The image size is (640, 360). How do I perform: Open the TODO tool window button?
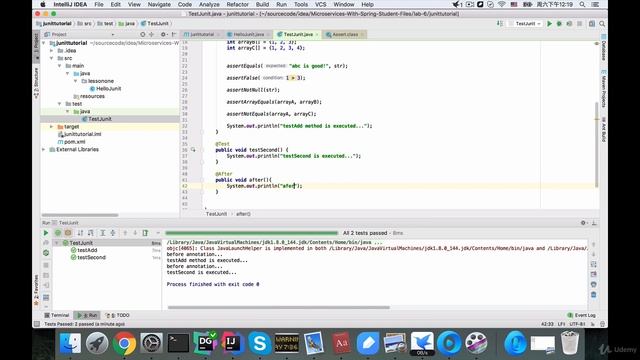coord(118,316)
